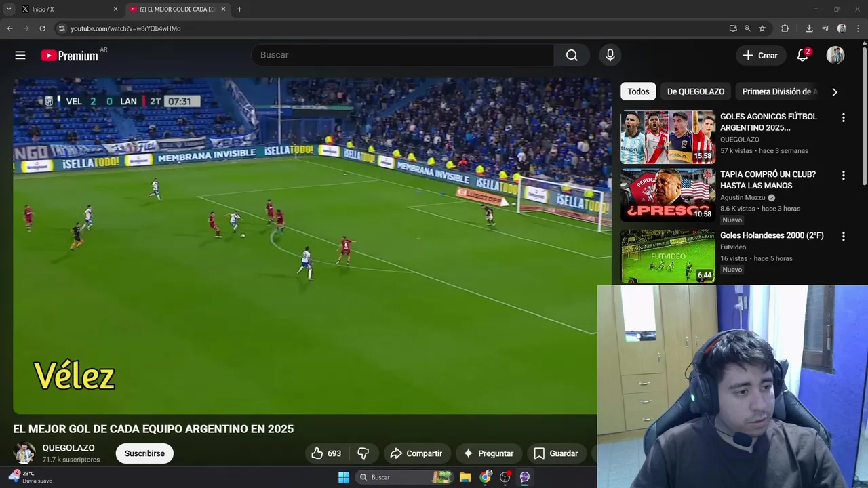Bookmark this page with star icon
868x488 pixels.
[x=762, y=28]
